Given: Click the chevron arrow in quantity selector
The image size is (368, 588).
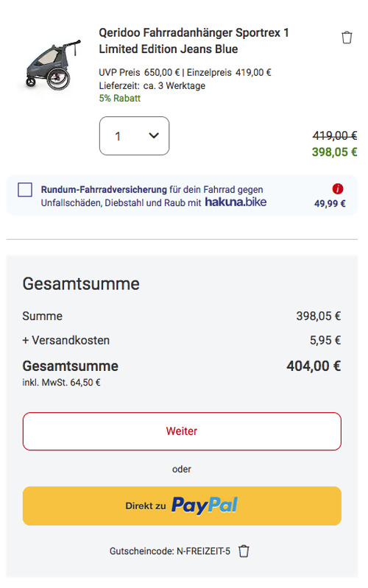Looking at the screenshot, I should click(154, 135).
